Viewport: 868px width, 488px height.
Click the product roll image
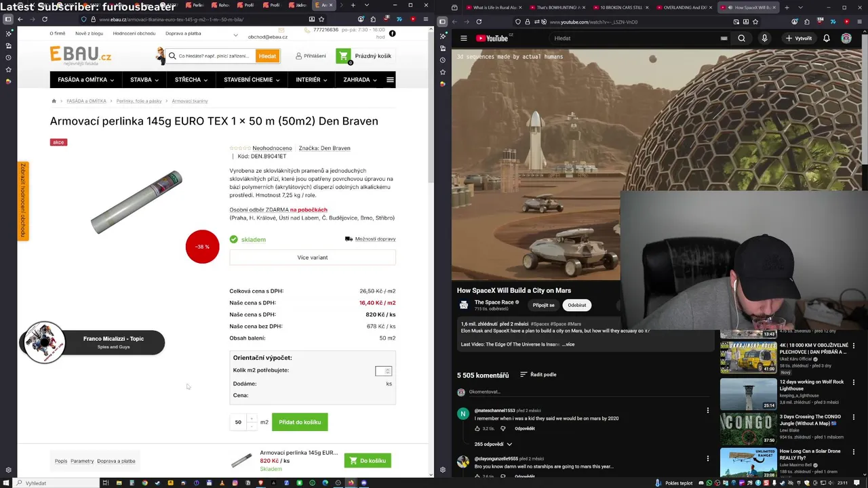[137, 202]
